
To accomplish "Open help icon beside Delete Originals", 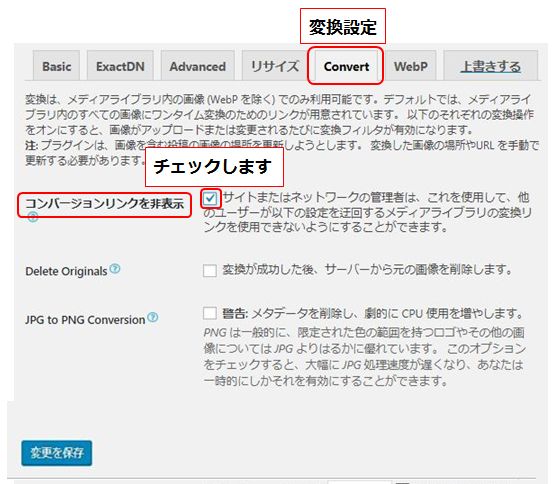I will pos(115,269).
